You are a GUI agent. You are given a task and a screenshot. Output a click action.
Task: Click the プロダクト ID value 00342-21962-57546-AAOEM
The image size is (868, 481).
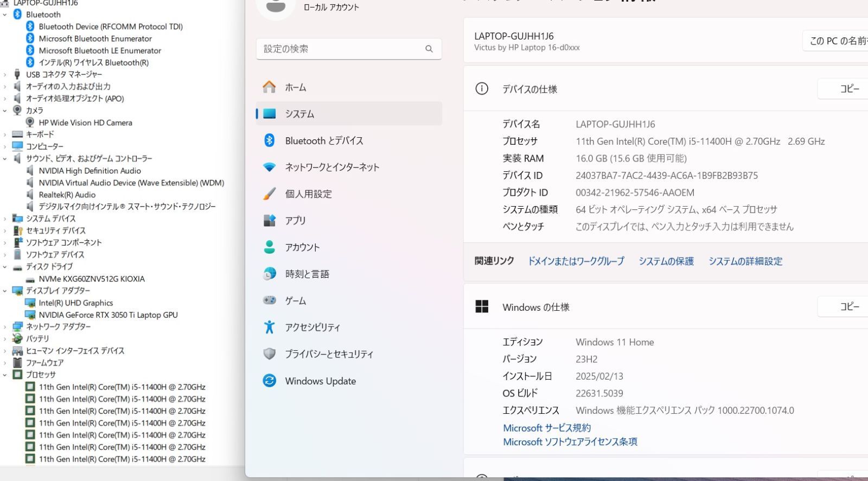(635, 193)
